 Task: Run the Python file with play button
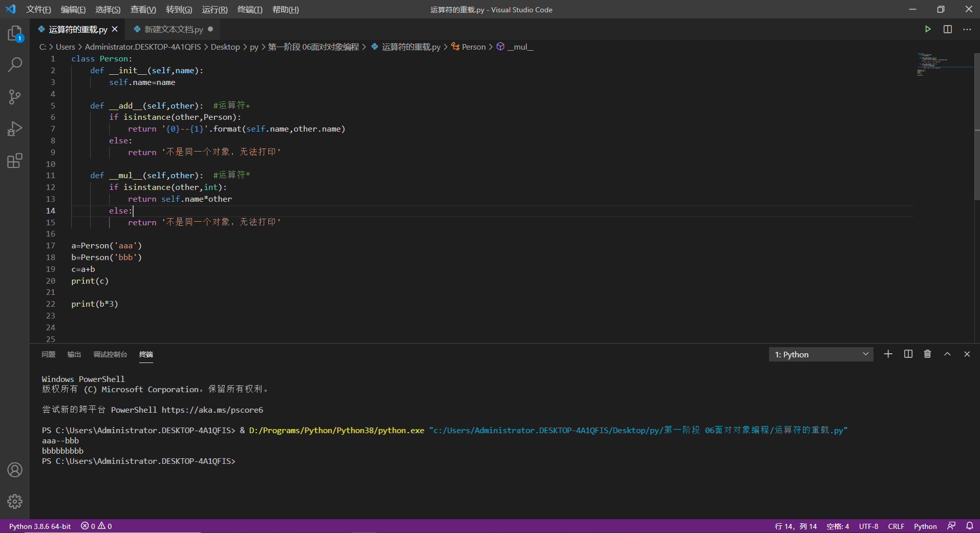tap(928, 29)
